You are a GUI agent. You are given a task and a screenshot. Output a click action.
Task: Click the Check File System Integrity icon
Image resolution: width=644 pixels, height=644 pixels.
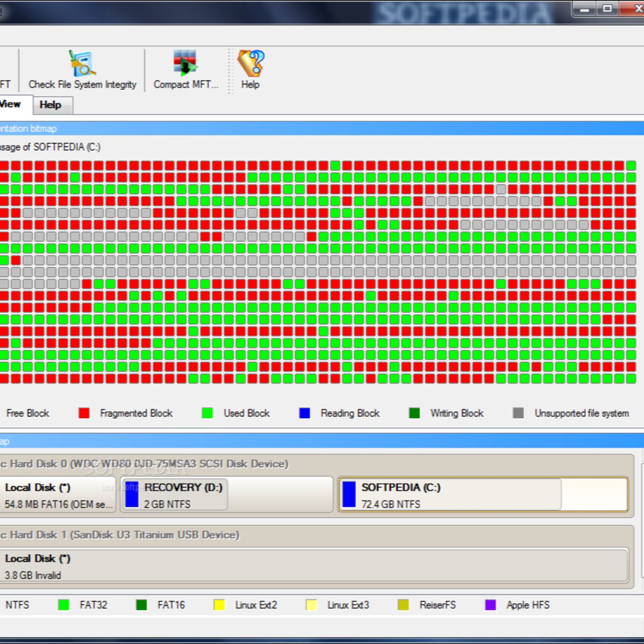pyautogui.click(x=82, y=63)
